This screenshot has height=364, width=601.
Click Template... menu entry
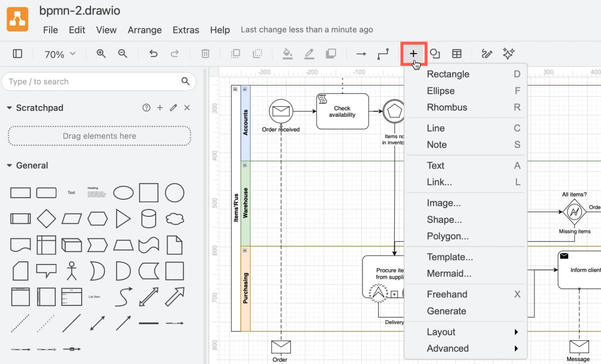[x=465, y=257]
